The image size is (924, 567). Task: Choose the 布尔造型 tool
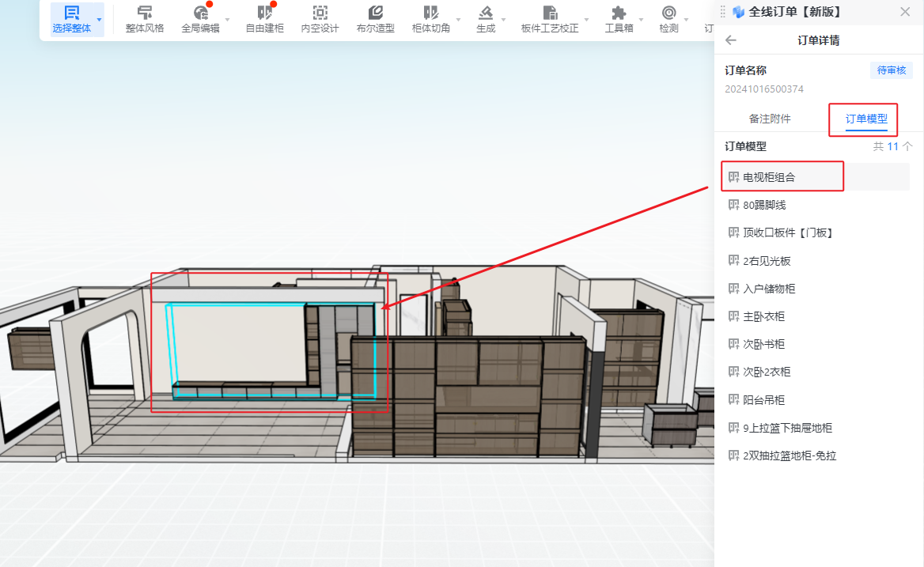(375, 19)
